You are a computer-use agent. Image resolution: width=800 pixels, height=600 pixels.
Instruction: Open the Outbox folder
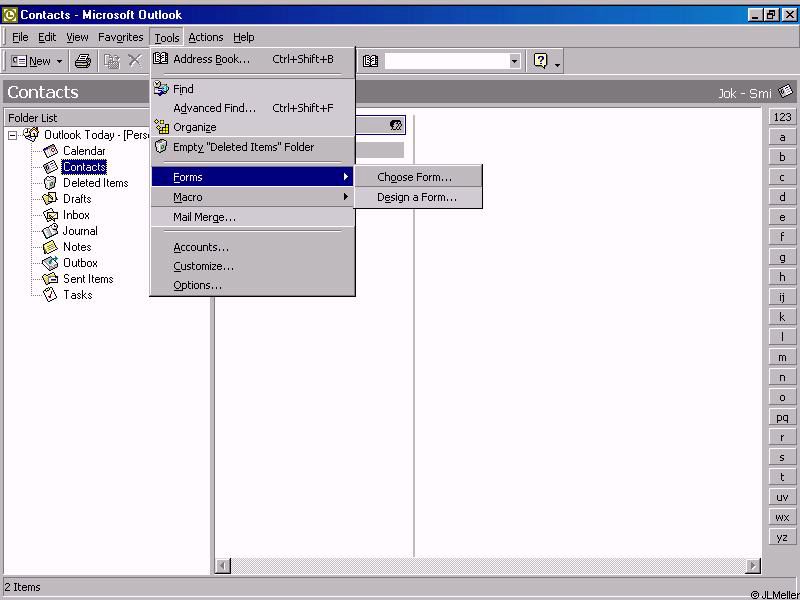[80, 263]
